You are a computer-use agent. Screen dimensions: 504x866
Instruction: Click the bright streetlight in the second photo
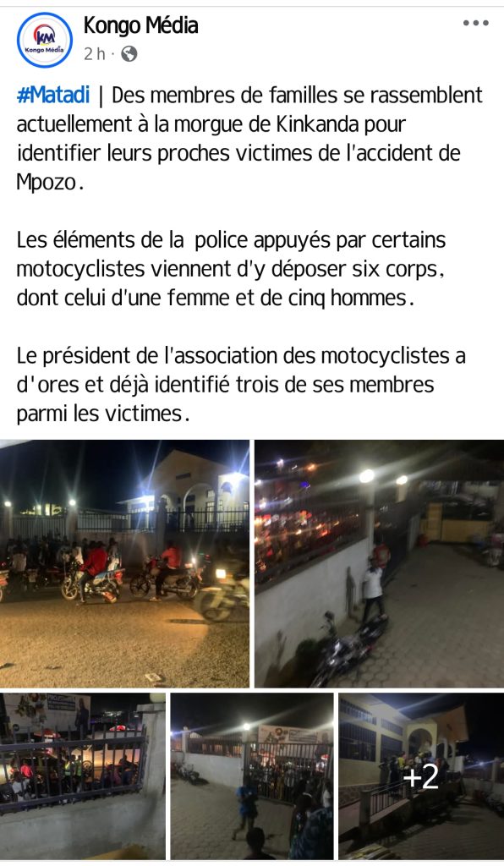tap(366, 475)
